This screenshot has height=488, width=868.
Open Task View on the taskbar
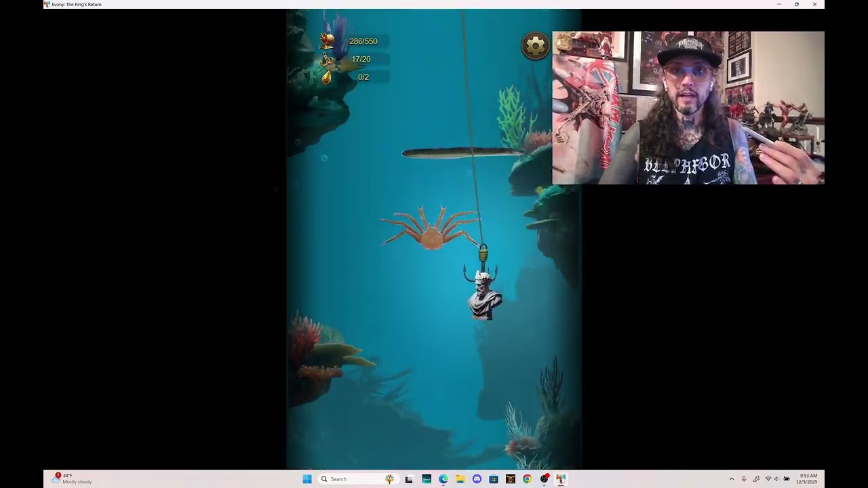[409, 479]
